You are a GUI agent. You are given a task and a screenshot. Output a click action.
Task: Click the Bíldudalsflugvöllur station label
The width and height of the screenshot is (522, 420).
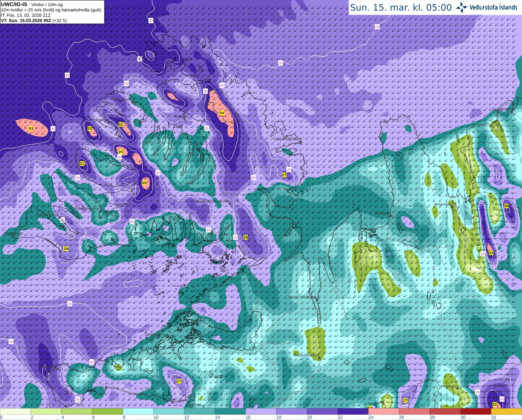(84, 208)
